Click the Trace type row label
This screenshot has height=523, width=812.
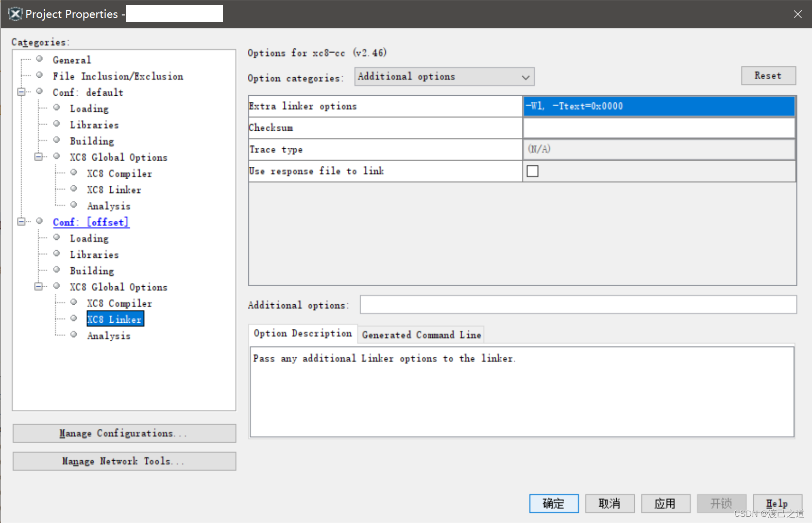click(276, 150)
